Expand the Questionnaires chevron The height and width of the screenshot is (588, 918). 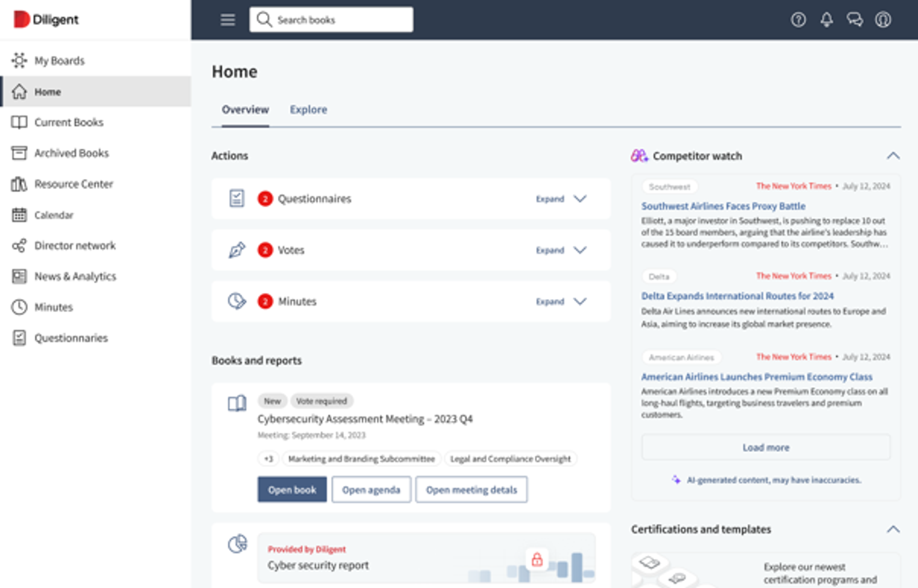pos(580,199)
